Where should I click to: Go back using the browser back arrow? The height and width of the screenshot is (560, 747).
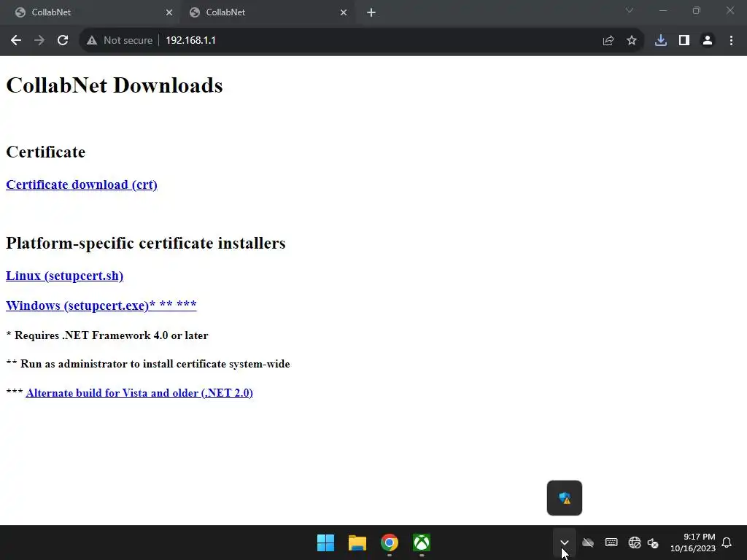pyautogui.click(x=16, y=41)
